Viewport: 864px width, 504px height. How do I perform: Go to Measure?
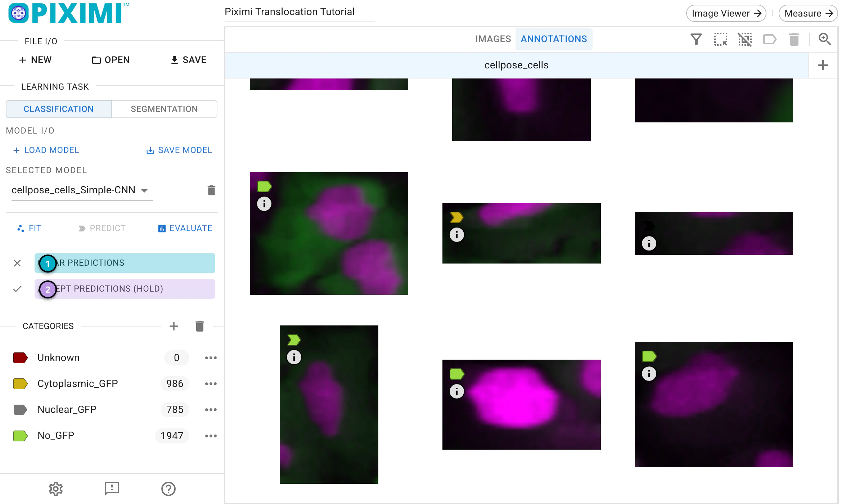pos(808,13)
